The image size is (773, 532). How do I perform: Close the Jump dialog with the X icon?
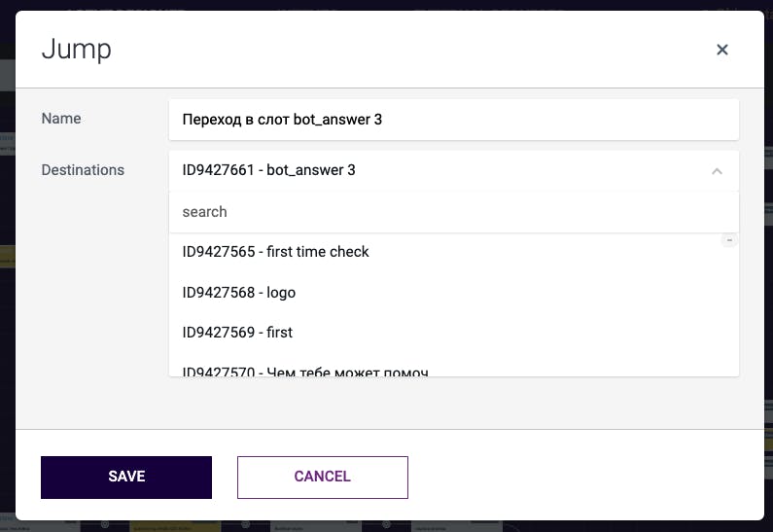(x=722, y=50)
